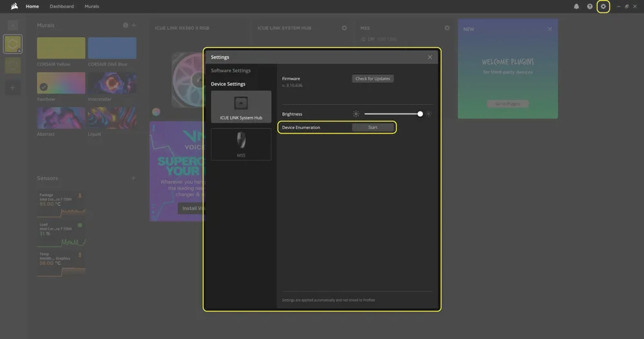Open the Load 31% sensor widget

point(61,234)
